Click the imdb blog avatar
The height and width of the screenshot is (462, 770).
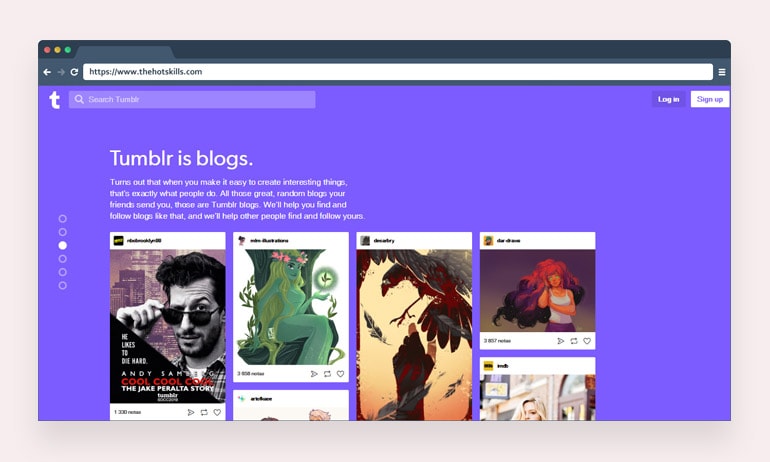tap(488, 366)
